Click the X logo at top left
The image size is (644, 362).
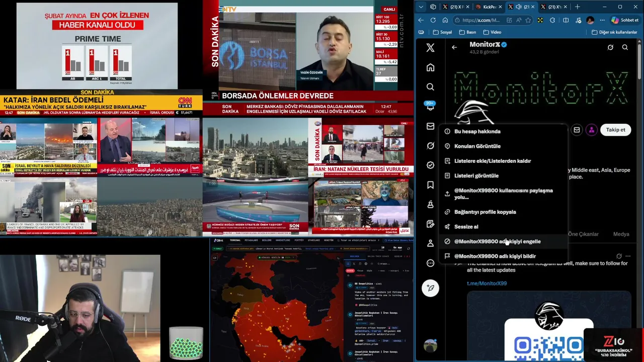430,48
